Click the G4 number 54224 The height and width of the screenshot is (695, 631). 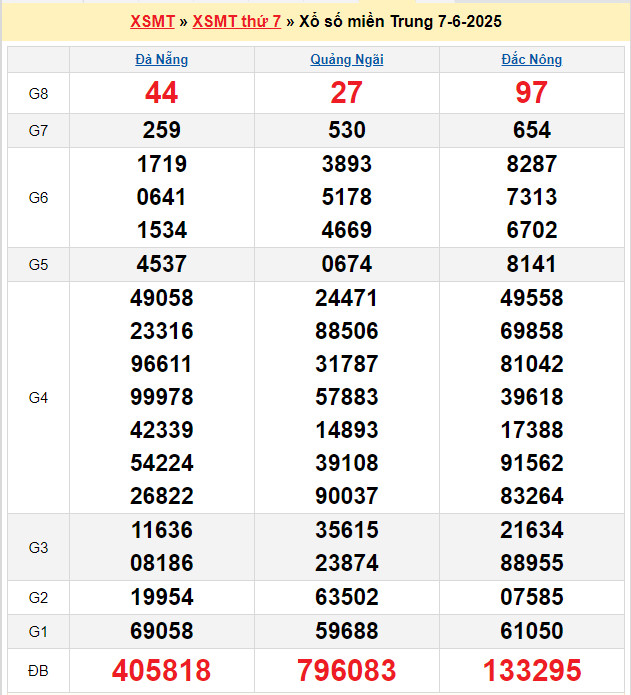(x=162, y=463)
